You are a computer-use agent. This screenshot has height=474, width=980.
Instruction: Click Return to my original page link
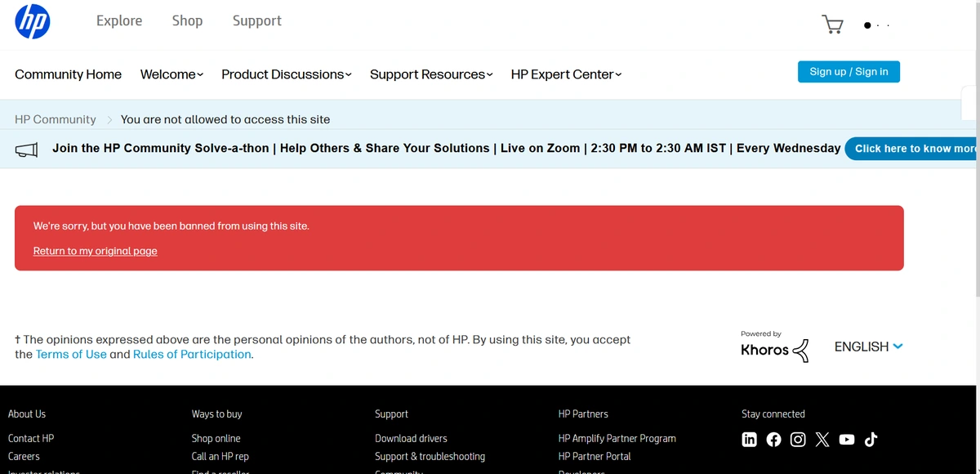tap(95, 251)
